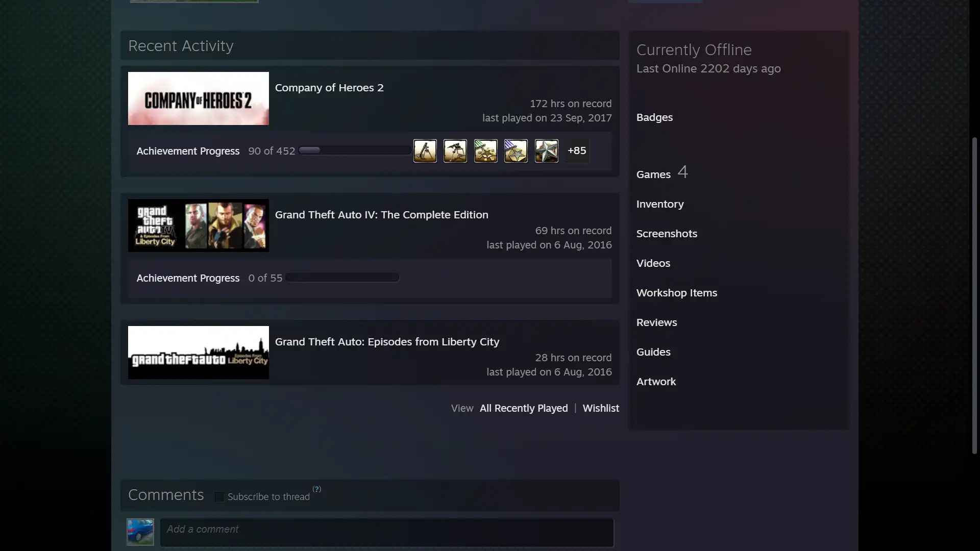The image size is (980, 551).
Task: Click the '172 hrs on record' text
Action: (571, 104)
